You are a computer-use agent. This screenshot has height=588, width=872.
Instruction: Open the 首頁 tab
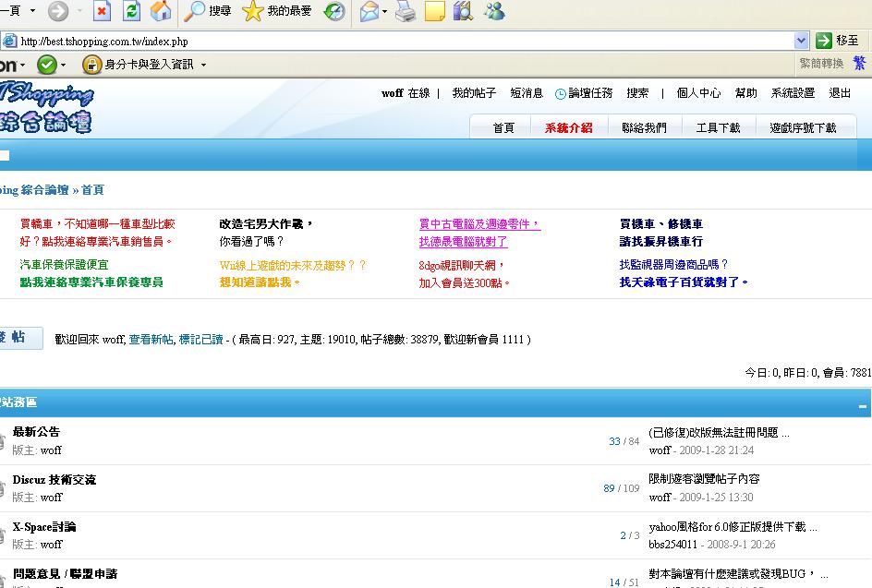pos(503,127)
